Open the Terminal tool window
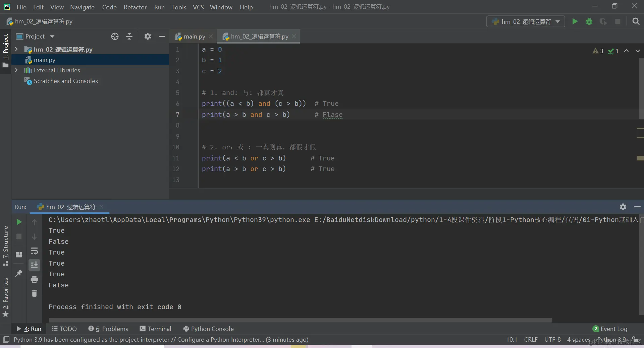Screen dimensions: 644x348 coord(155,329)
